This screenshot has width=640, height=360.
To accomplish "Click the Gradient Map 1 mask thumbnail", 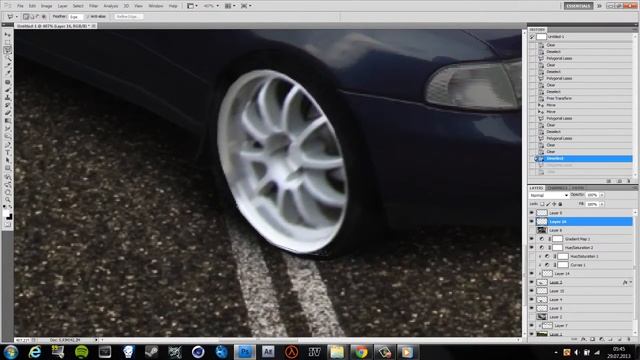I will (x=557, y=239).
